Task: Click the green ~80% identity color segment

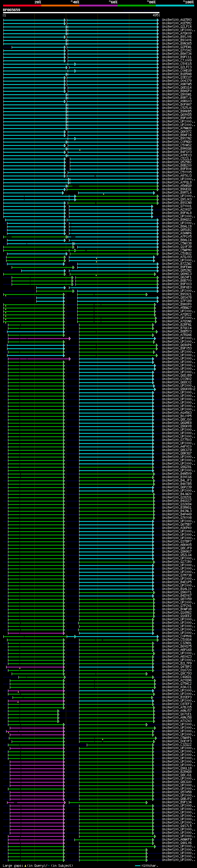Action: (x=137, y=6)
